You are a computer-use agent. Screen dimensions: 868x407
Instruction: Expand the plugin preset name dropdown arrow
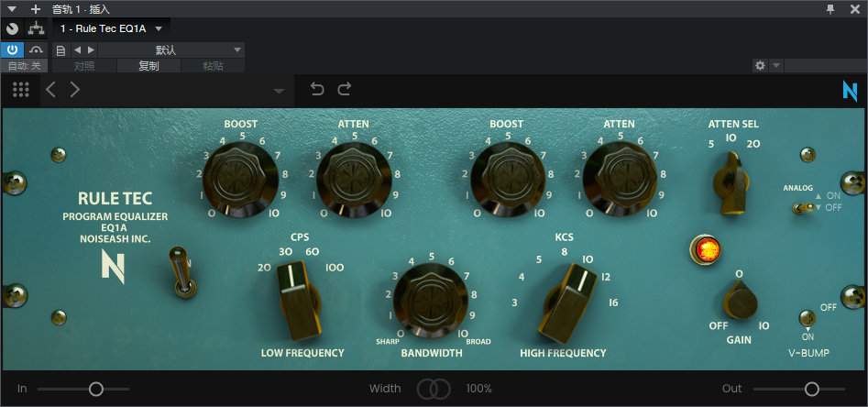(278, 91)
